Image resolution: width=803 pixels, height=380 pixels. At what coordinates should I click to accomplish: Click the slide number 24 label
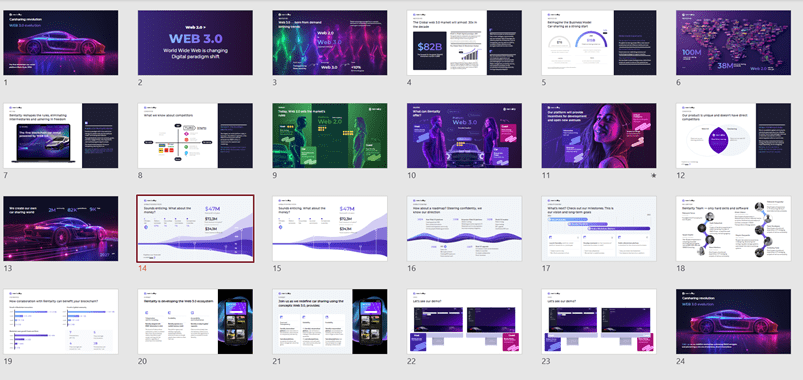point(681,361)
